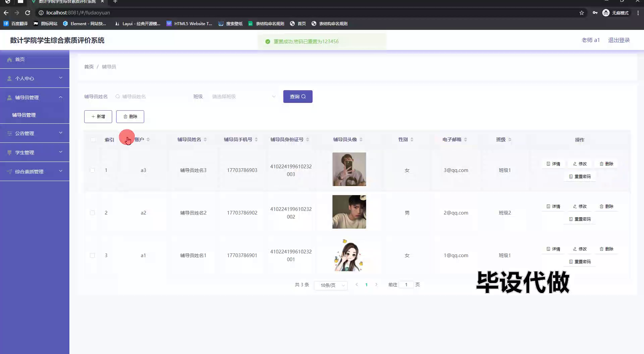Expand 个人中心 sidebar menu
Screen dimensions: 644x354
35,78
